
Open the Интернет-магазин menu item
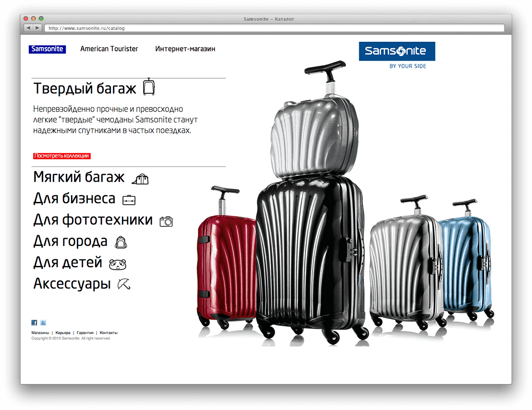point(185,49)
